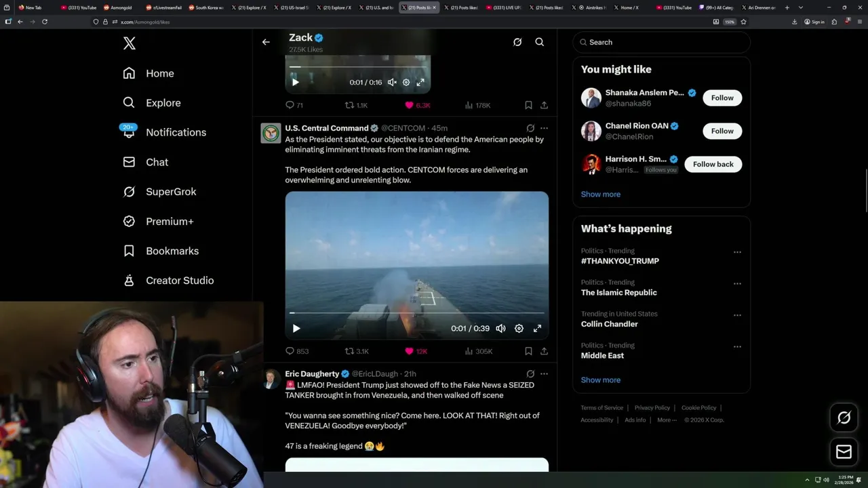Repost the CENTCOM post with 3.1K reposts

click(x=357, y=351)
